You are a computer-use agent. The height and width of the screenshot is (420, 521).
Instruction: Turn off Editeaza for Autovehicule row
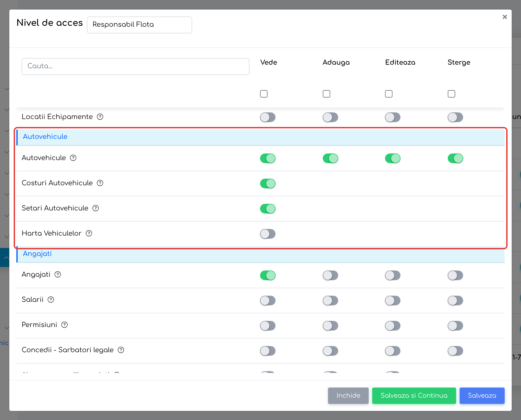coord(393,159)
